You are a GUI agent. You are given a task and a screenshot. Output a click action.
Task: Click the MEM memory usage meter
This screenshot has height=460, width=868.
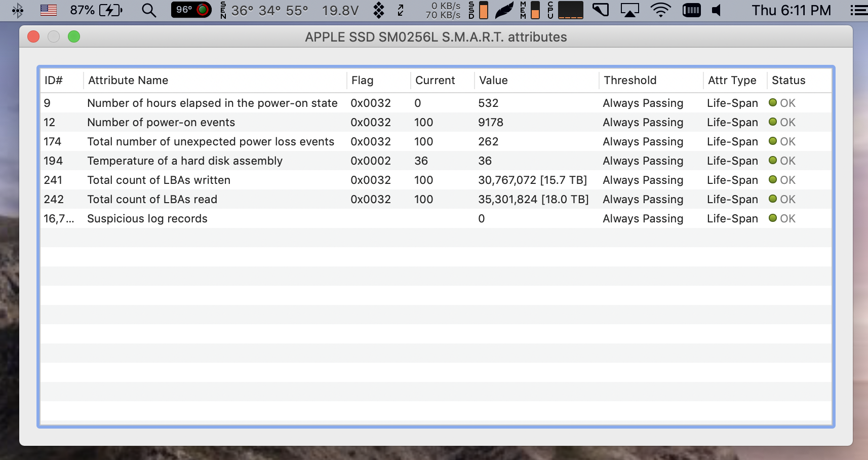pyautogui.click(x=530, y=10)
